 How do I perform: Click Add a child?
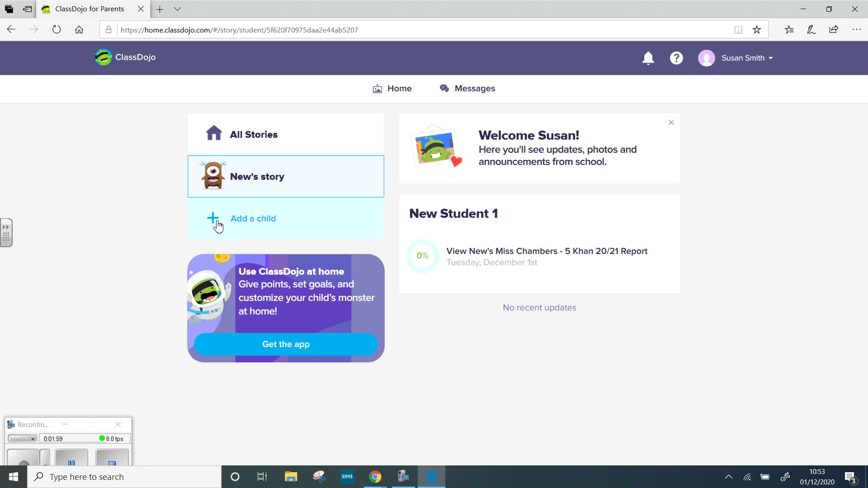286,218
